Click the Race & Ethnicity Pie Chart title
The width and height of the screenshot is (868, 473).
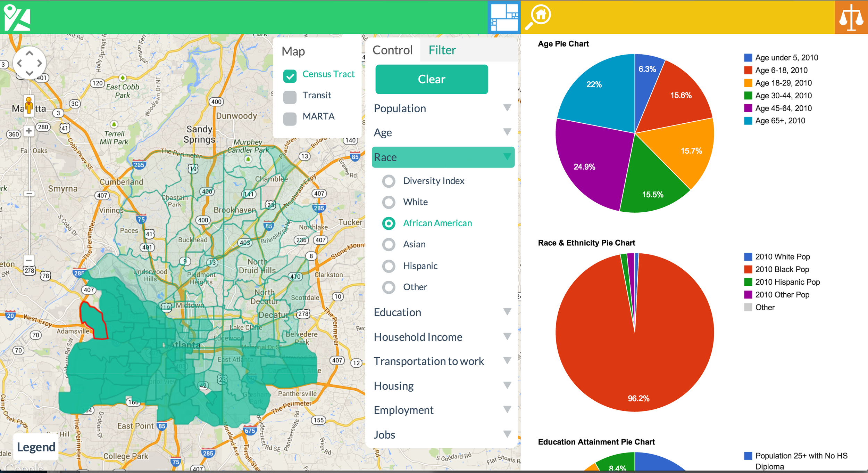point(586,243)
